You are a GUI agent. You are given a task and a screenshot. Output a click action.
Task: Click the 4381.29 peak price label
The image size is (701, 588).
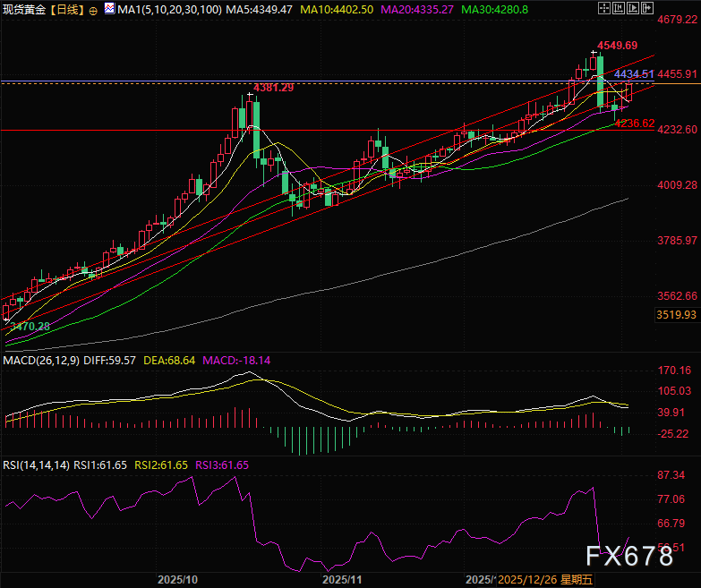click(274, 88)
